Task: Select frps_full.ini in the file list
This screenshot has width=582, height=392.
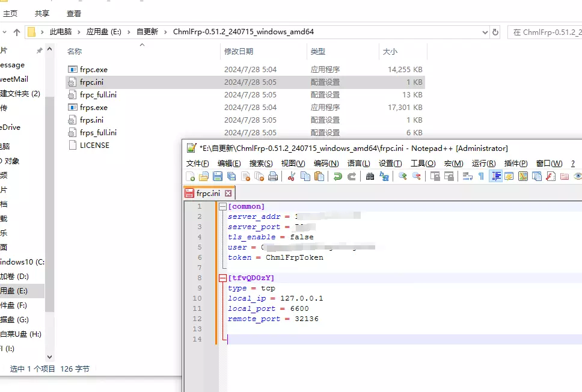Action: tap(245, 132)
